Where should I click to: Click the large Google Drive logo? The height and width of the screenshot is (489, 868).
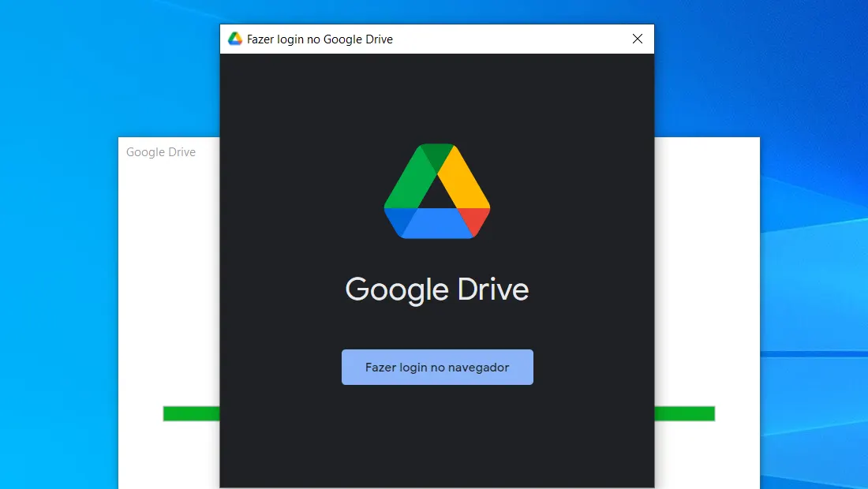[x=437, y=192]
